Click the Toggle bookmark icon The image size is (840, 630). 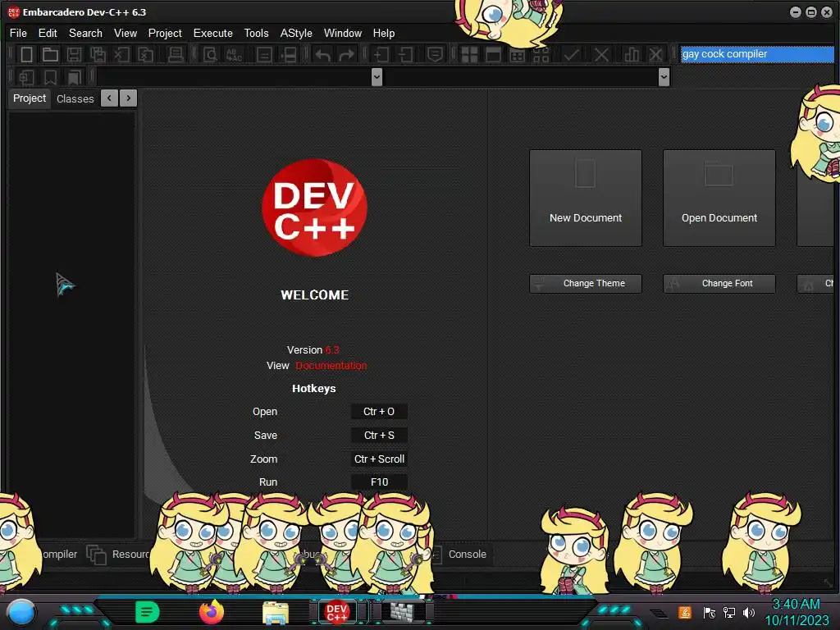pyautogui.click(x=50, y=77)
